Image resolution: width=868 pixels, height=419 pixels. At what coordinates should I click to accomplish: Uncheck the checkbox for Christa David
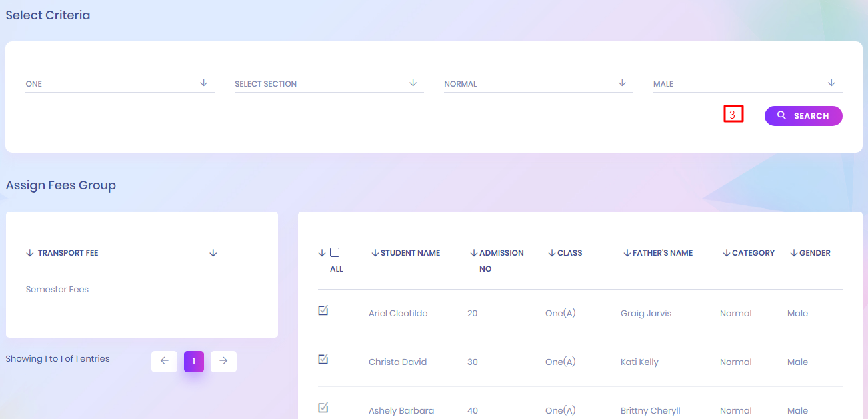pos(323,360)
